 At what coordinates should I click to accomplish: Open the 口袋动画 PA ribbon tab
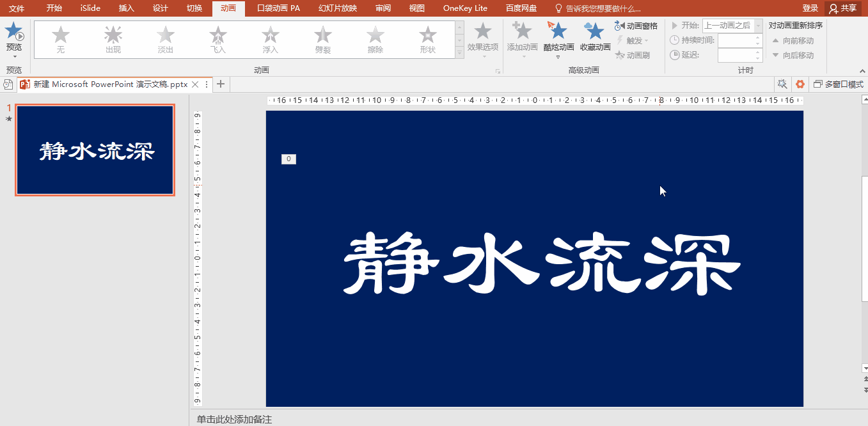pos(278,8)
